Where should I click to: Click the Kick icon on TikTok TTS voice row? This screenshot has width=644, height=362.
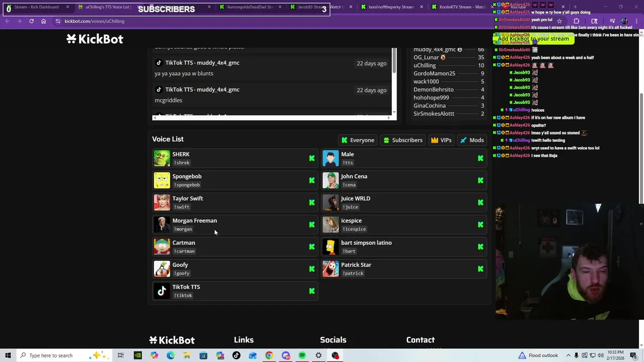(312, 291)
